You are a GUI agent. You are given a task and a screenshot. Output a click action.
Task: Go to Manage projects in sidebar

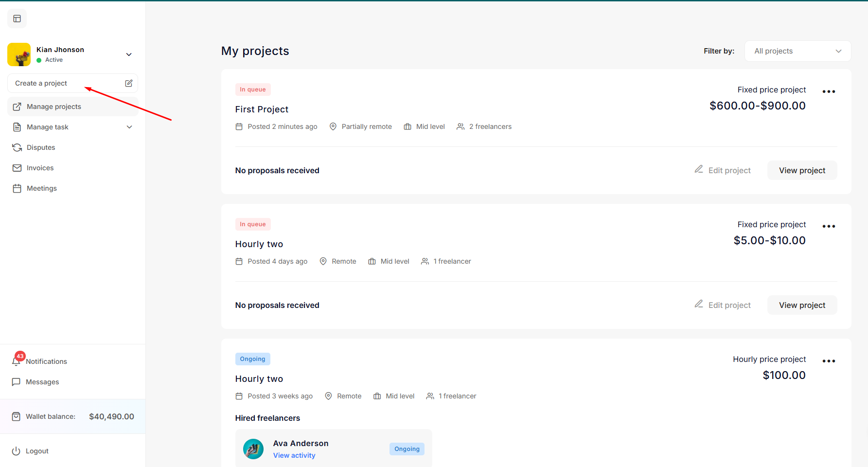coord(53,107)
